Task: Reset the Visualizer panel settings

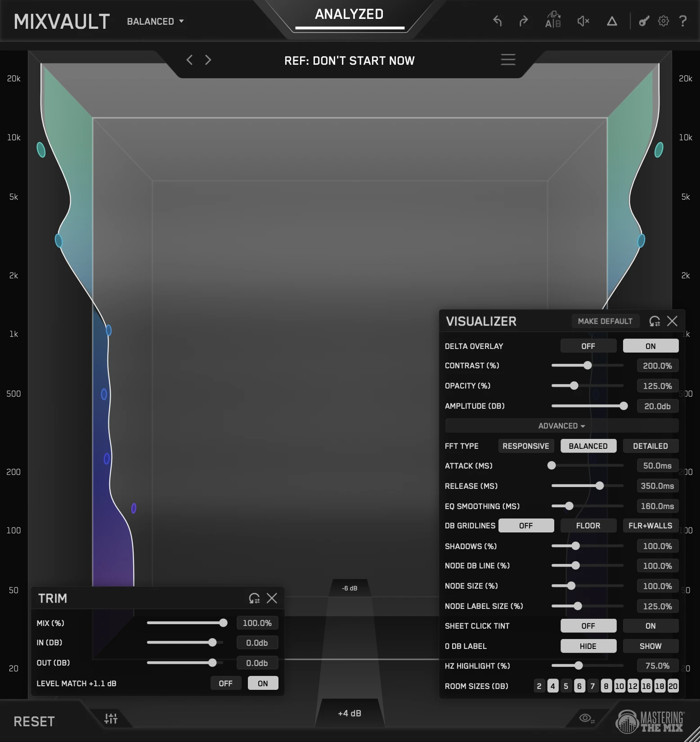Action: (x=655, y=321)
